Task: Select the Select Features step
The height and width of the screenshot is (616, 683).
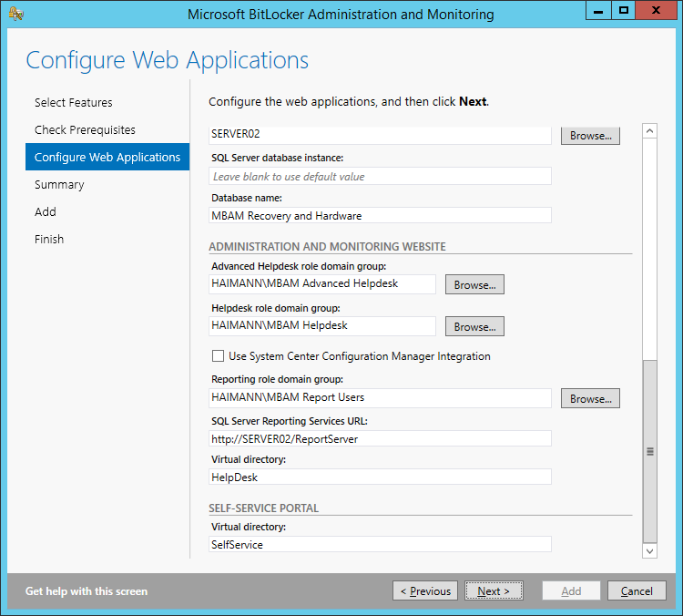Action: 74,102
